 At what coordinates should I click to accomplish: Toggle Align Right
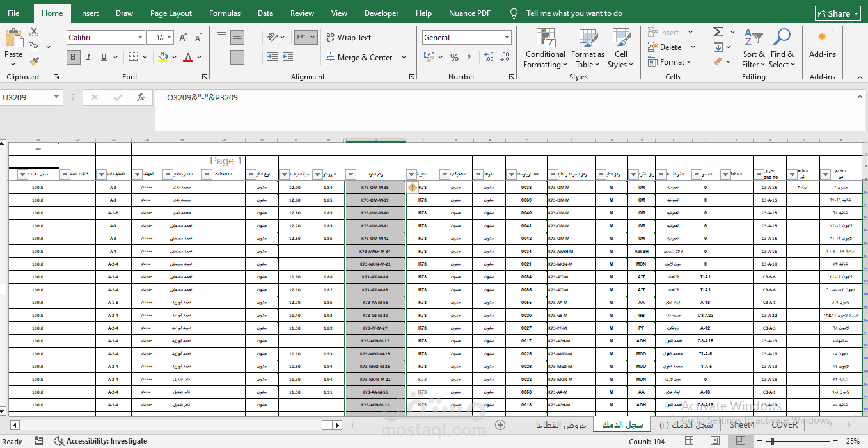pyautogui.click(x=253, y=58)
